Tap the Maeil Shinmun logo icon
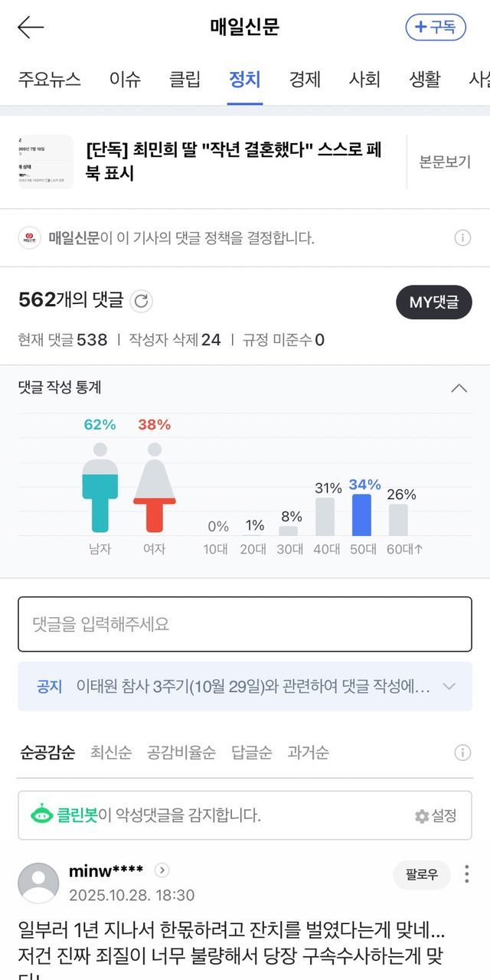 [x=30, y=238]
